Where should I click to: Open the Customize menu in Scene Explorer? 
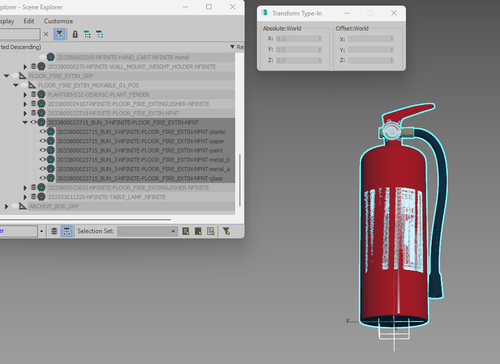click(58, 21)
